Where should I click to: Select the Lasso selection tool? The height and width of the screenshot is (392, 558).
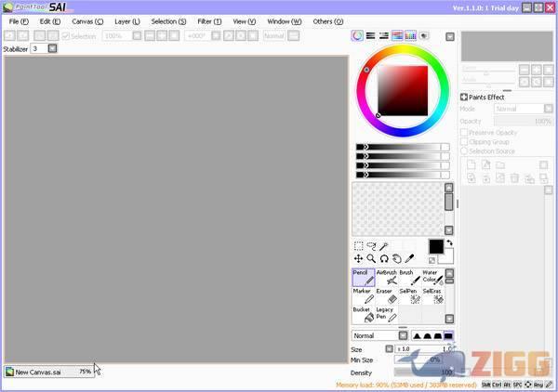click(371, 246)
